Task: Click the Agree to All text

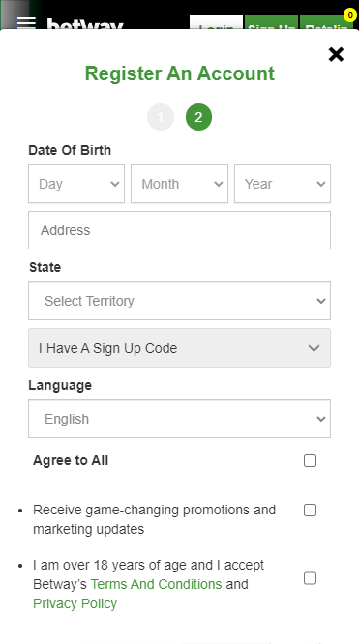Action: pyautogui.click(x=71, y=461)
